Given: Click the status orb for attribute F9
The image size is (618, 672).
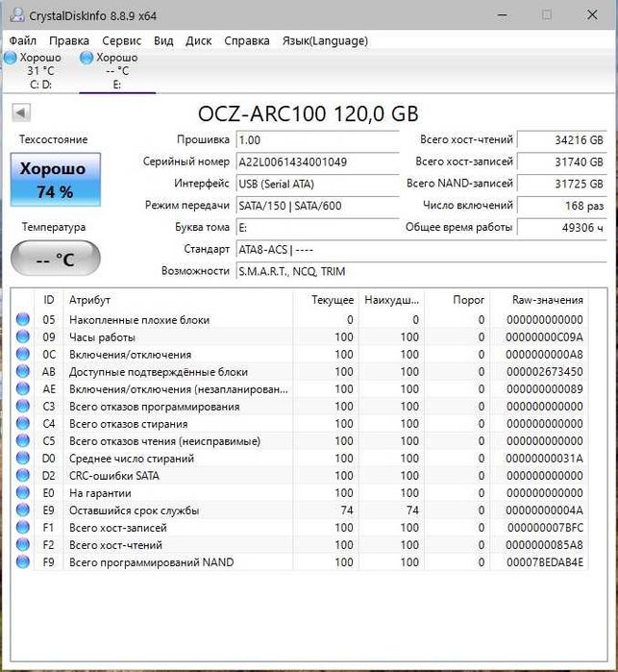Looking at the screenshot, I should click(23, 561).
